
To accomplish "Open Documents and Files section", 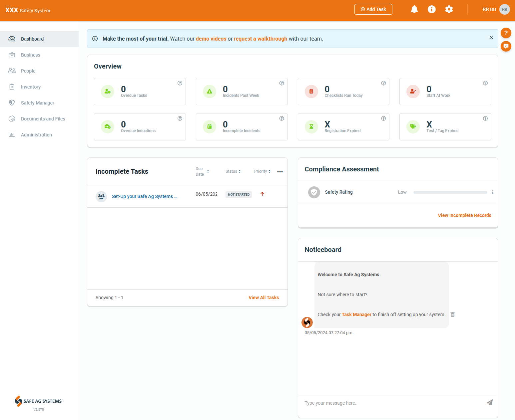I will tap(43, 119).
